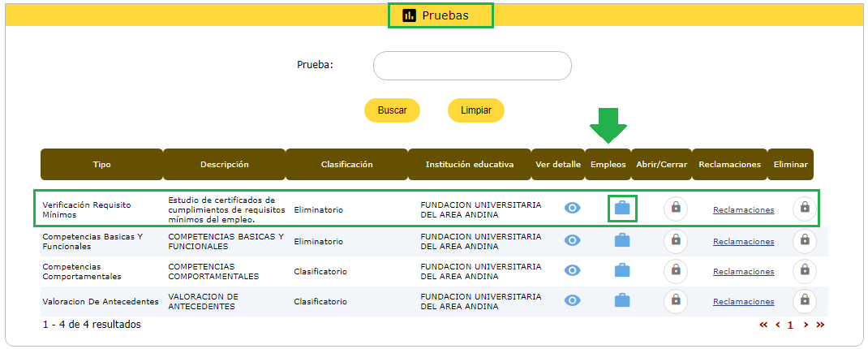Go to the first results page

click(763, 325)
